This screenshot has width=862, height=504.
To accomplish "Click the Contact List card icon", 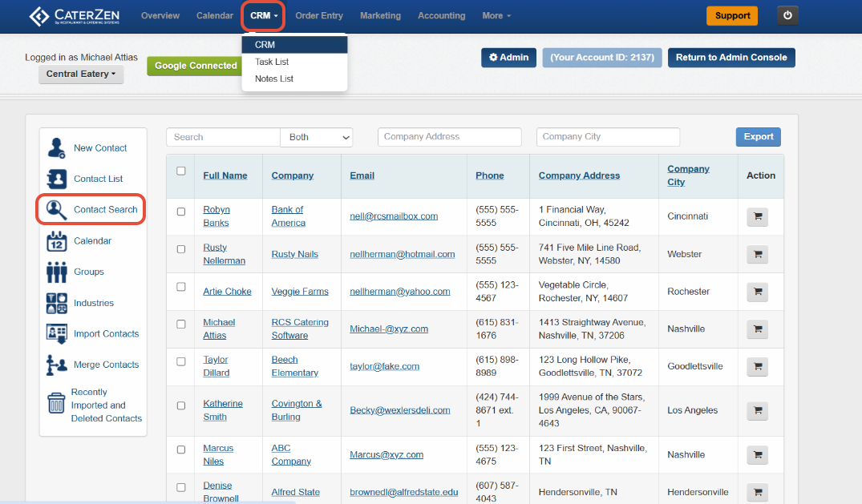I will (57, 179).
